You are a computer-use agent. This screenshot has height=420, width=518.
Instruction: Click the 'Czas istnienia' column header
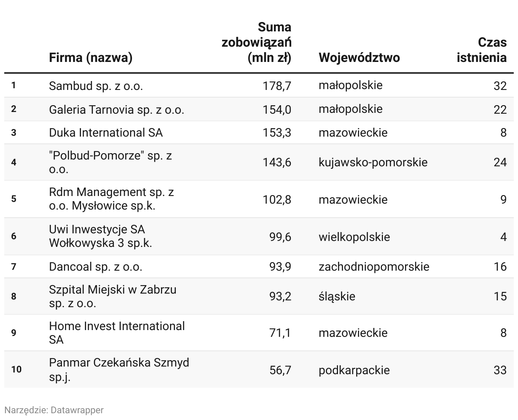click(481, 50)
